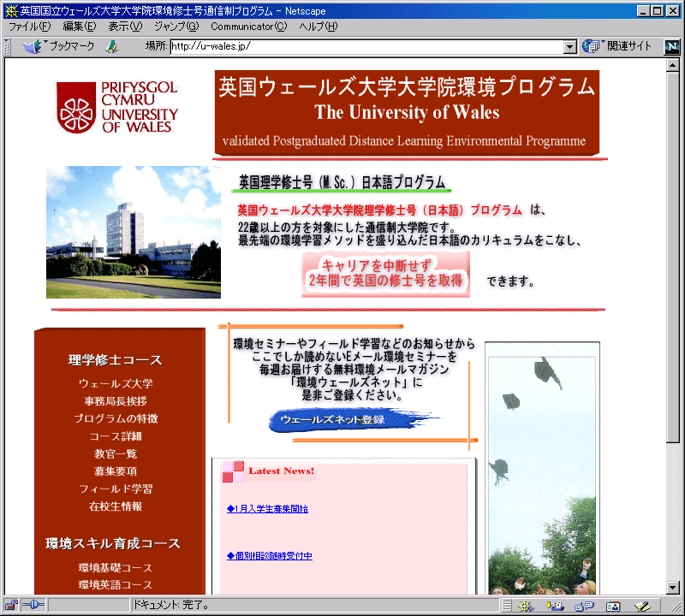Click the red 英国ウェールズ大学大学院環境プログラム banner title
The image size is (685, 616).
(x=407, y=87)
